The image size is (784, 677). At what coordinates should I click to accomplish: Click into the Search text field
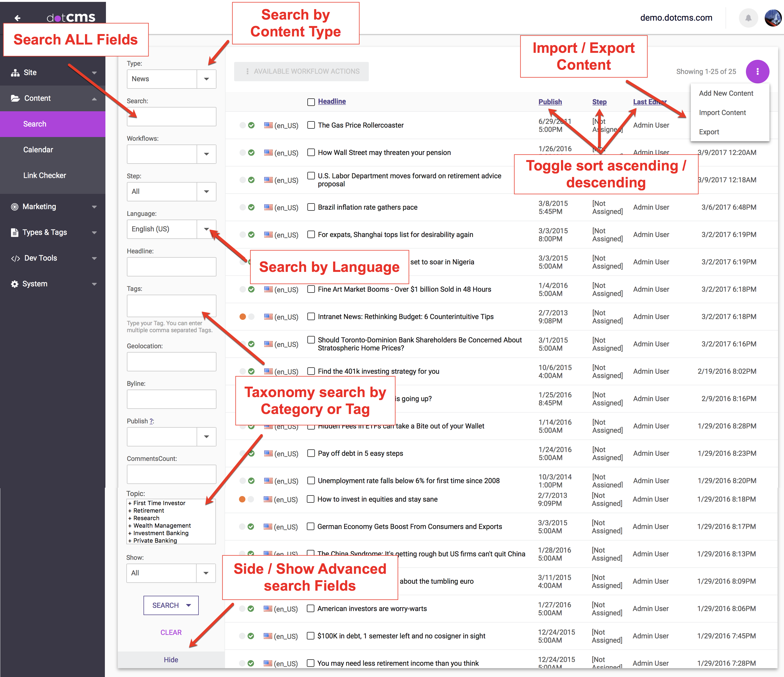(x=171, y=117)
